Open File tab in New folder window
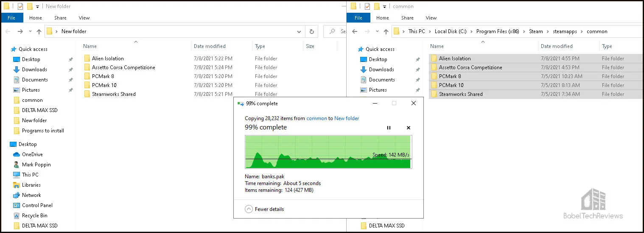The height and width of the screenshot is (233, 644). tap(11, 18)
